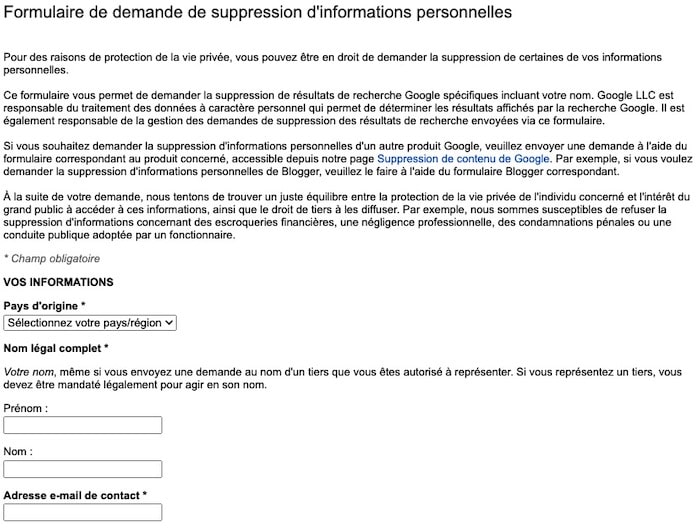Open the Suppression de contenu de Google link
The height and width of the screenshot is (528, 700).
(463, 158)
